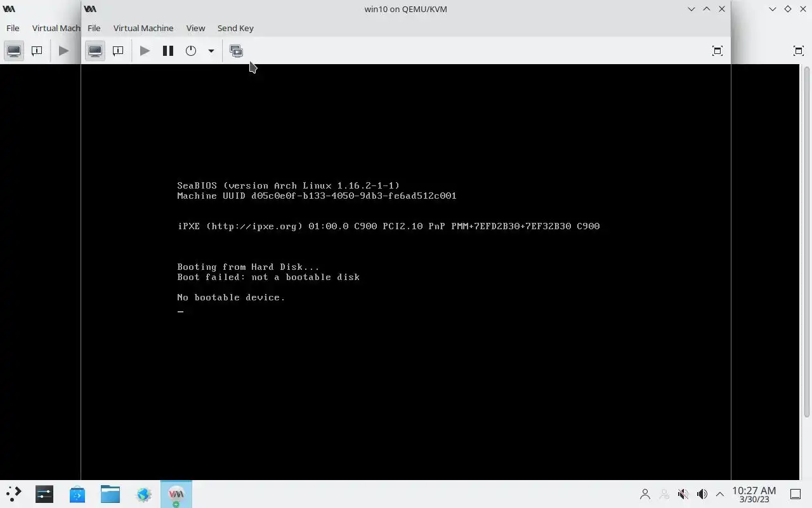This screenshot has height=508, width=812.
Task: Open the View menu
Action: [x=195, y=28]
